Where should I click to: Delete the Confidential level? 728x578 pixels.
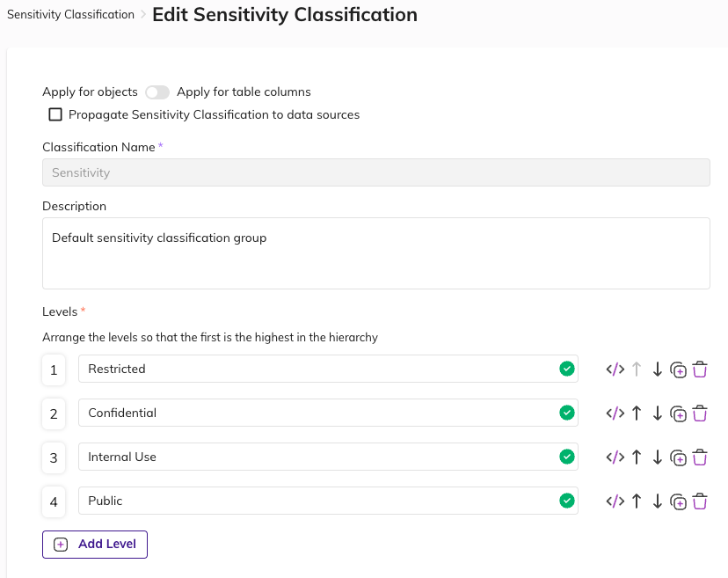tap(700, 413)
